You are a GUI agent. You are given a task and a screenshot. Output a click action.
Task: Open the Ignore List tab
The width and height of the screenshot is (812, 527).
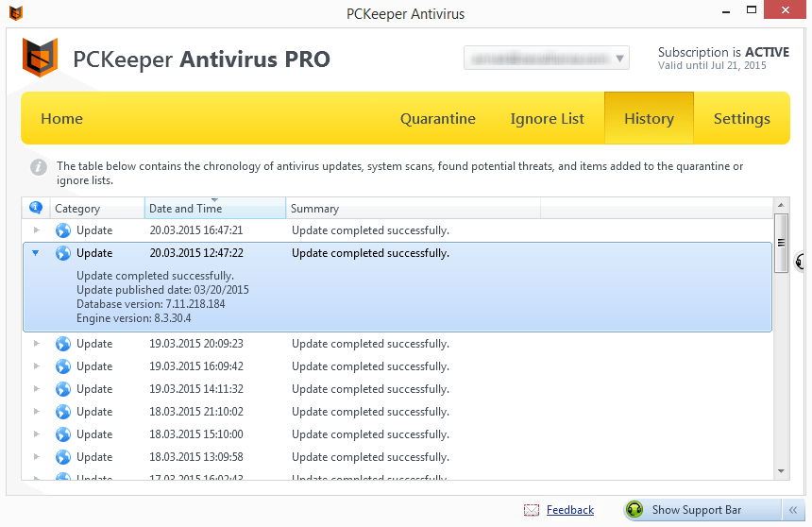point(547,119)
